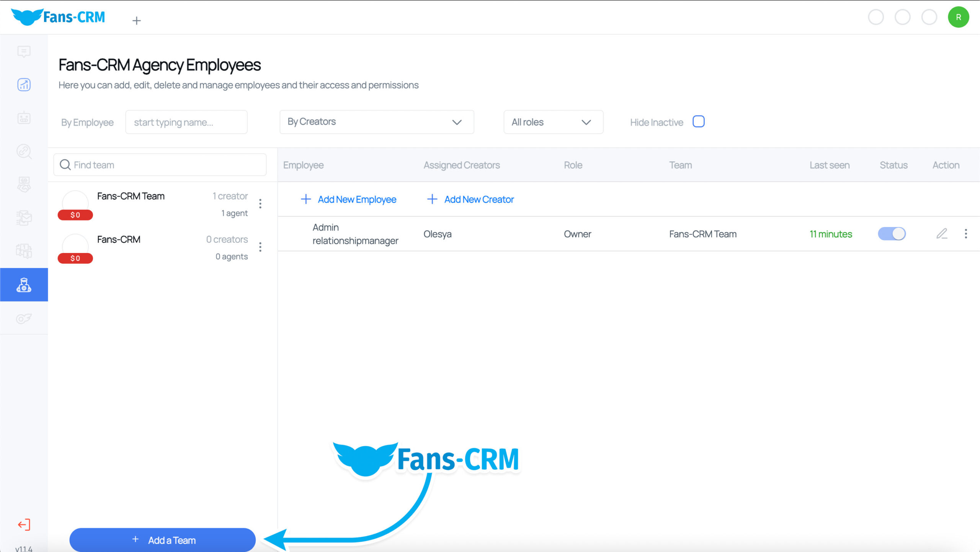Click the Role column header

click(x=573, y=165)
